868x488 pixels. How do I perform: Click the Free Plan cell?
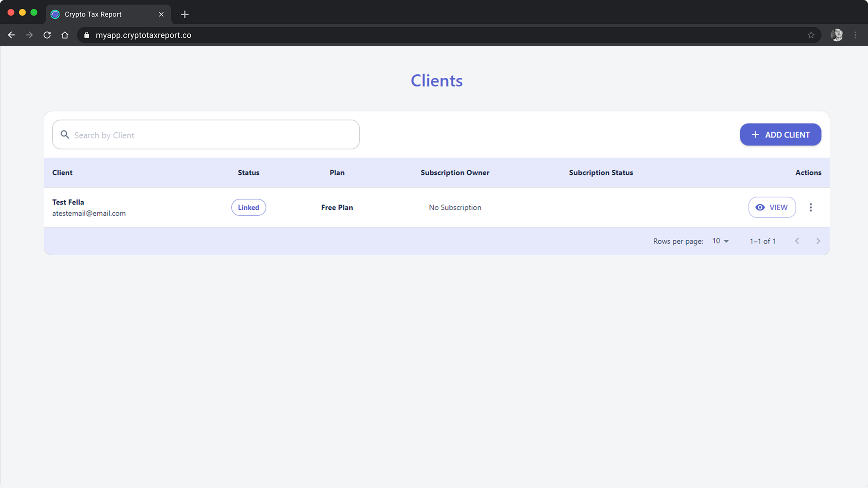pyautogui.click(x=337, y=207)
